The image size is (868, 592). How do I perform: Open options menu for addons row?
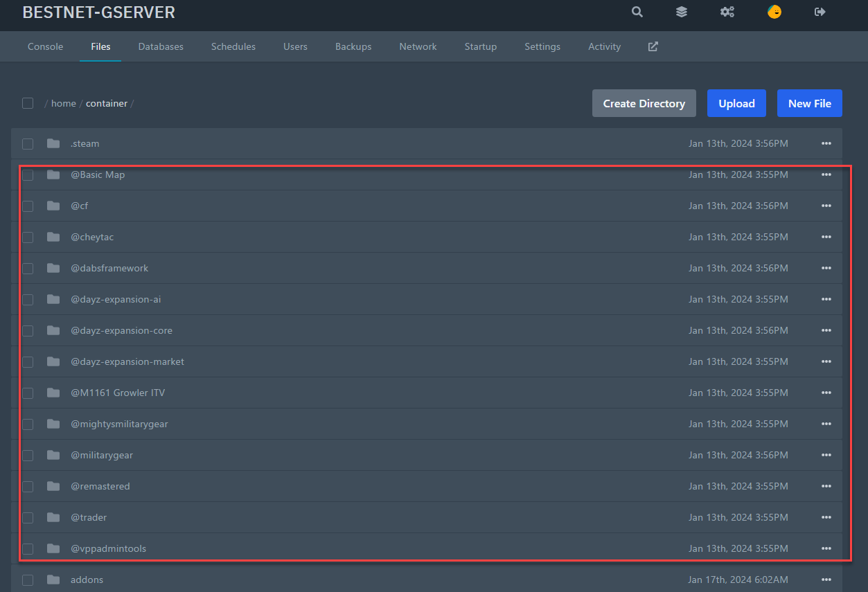(826, 580)
